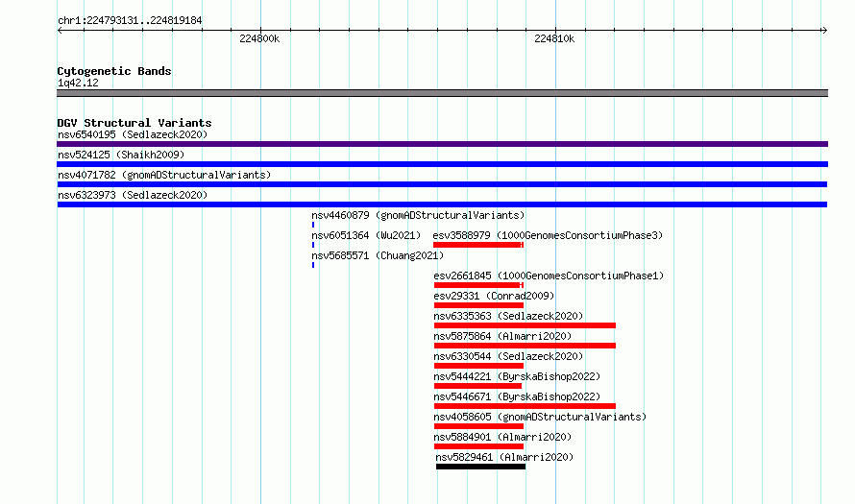Screen dimensions: 855x504
Task: Open variant nsv6335363 (Sedlazeck2020) label
Action: [x=508, y=316]
